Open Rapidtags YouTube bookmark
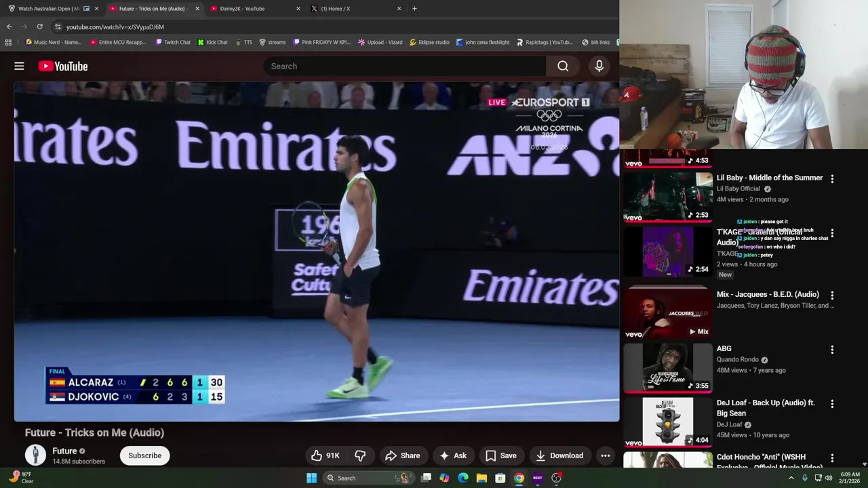Viewport: 868px width, 488px height. [x=545, y=42]
